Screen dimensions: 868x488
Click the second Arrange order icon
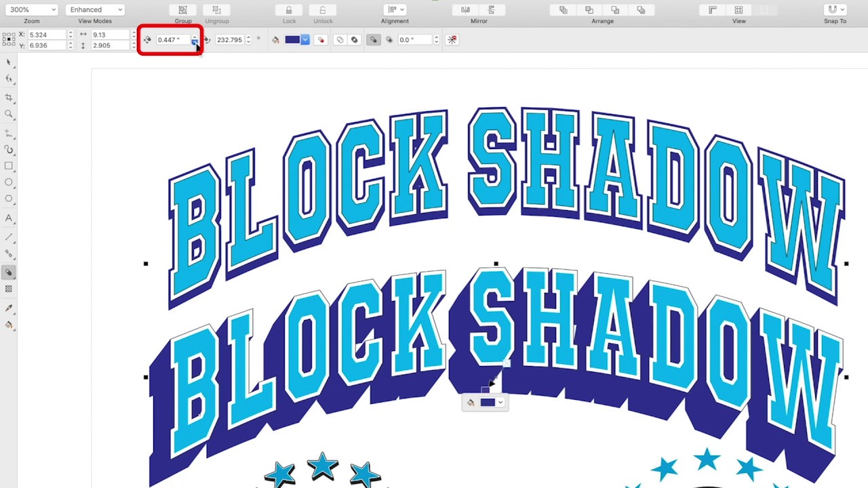(589, 9)
